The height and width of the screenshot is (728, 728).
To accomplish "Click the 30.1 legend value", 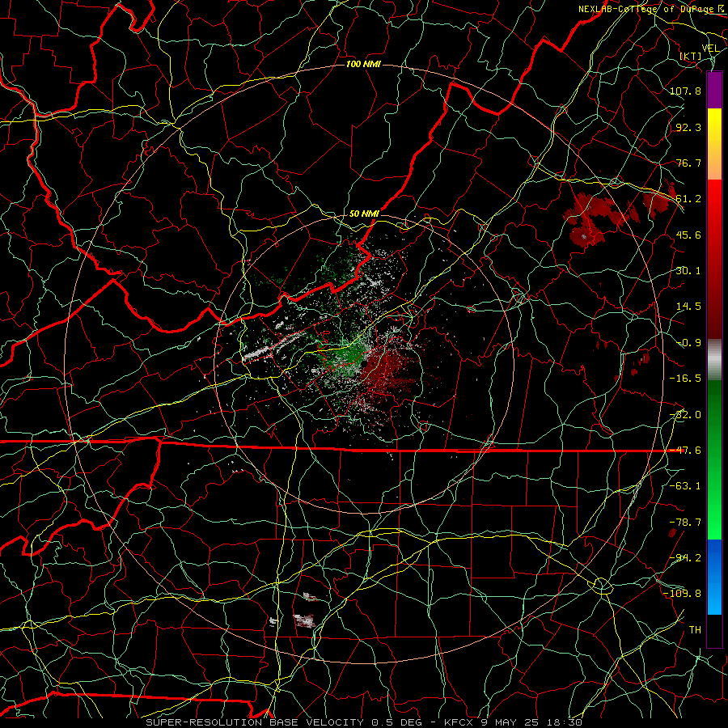I will 688,271.
